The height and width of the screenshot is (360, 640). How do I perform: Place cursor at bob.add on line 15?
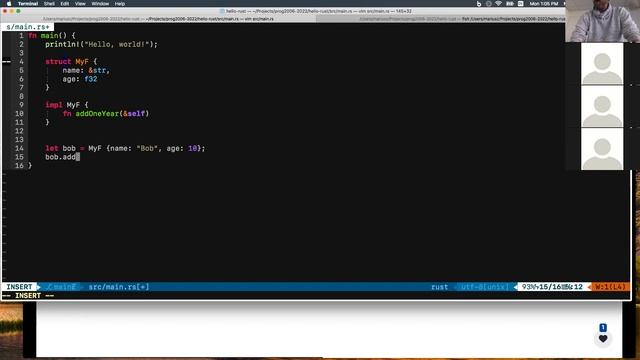click(60, 157)
